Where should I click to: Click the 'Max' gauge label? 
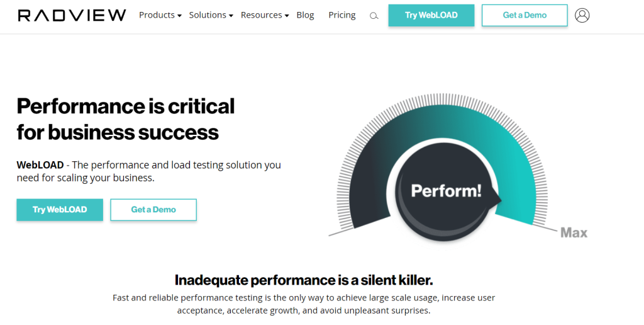click(x=574, y=233)
